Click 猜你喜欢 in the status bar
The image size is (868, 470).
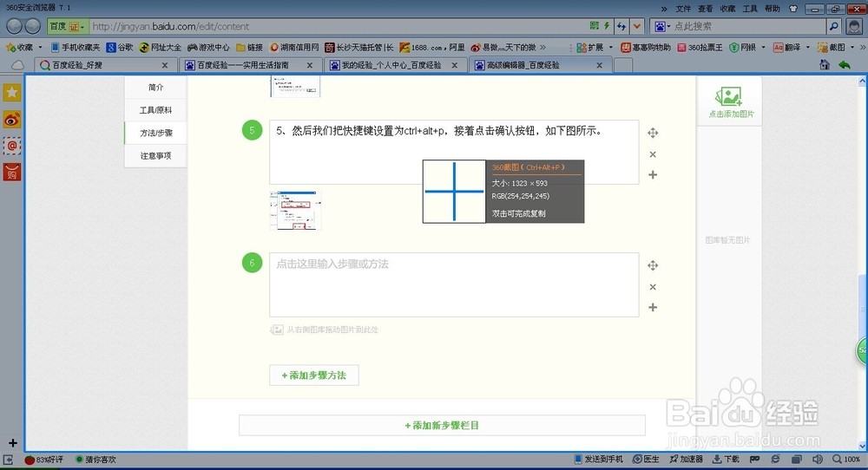tap(95, 460)
